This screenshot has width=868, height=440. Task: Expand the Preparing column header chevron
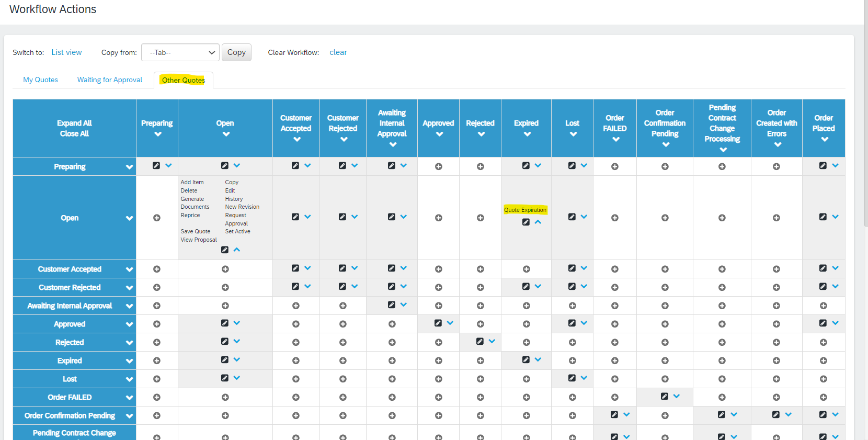click(157, 134)
